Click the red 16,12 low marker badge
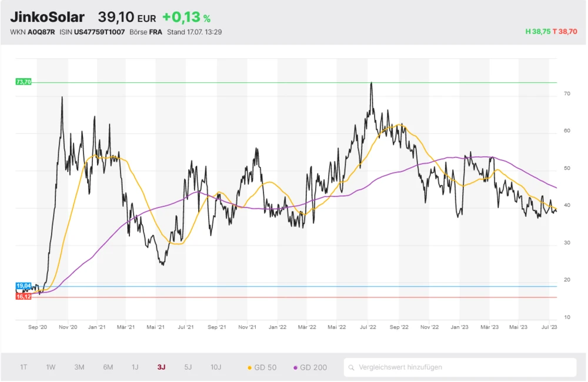The height and width of the screenshot is (382, 588). (x=24, y=297)
